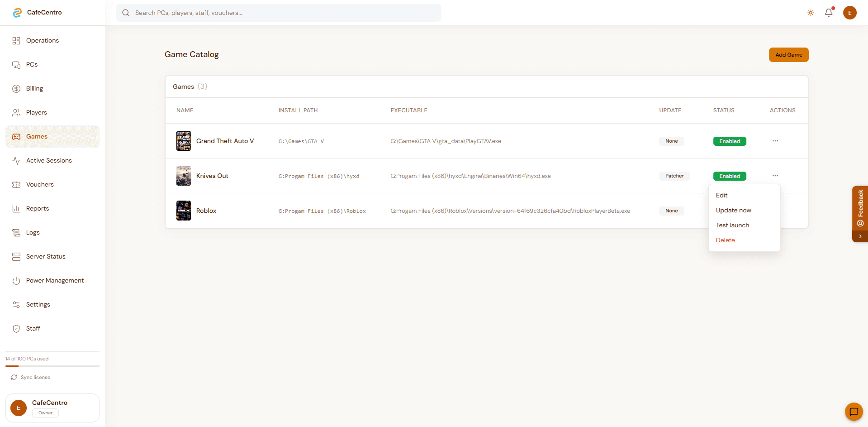The height and width of the screenshot is (427, 868).
Task: Open actions menu for Grand Theft Auto V
Action: tap(775, 141)
